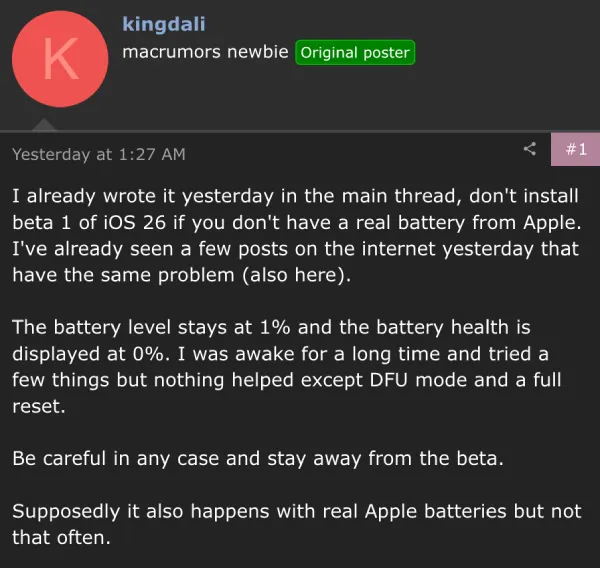The width and height of the screenshot is (600, 568).
Task: Click the Yesterday at 1:27 AM timestamp
Action: coord(99,154)
